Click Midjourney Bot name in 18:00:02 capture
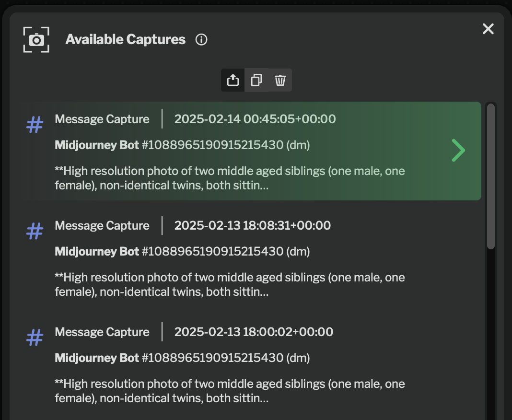Viewport: 512px width, 420px height. point(97,358)
